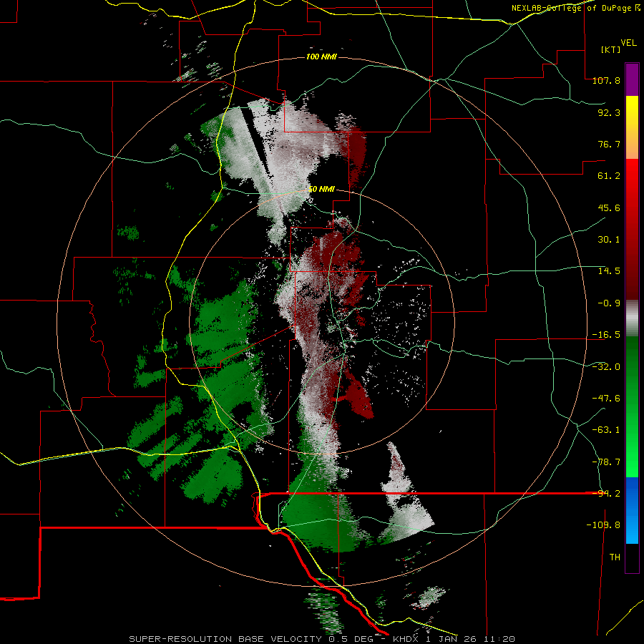The image size is (644, 644).
Task: Click the -63.1 velocity scale value
Action: pyautogui.click(x=606, y=430)
